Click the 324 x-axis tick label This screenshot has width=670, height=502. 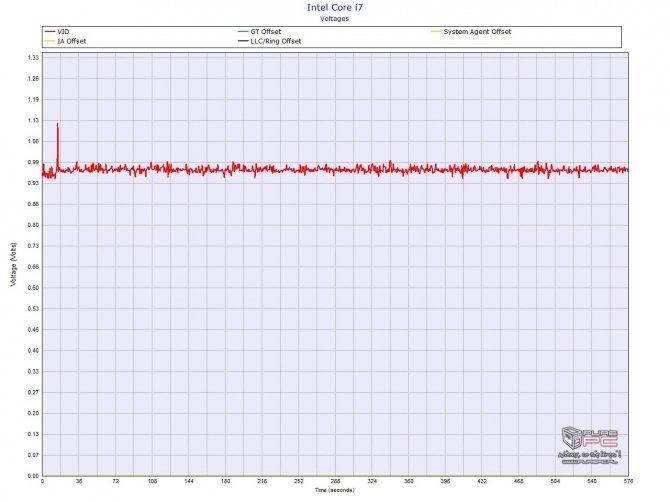(x=372, y=481)
